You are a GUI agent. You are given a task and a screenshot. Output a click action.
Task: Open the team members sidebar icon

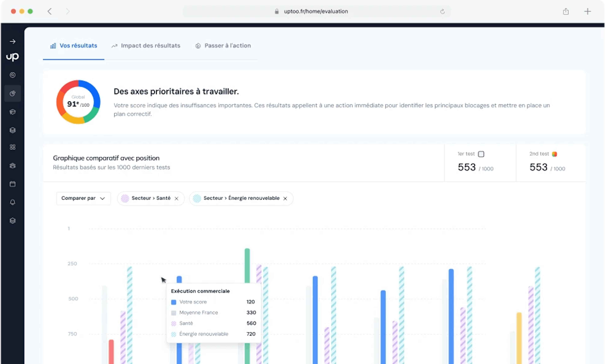(12, 166)
